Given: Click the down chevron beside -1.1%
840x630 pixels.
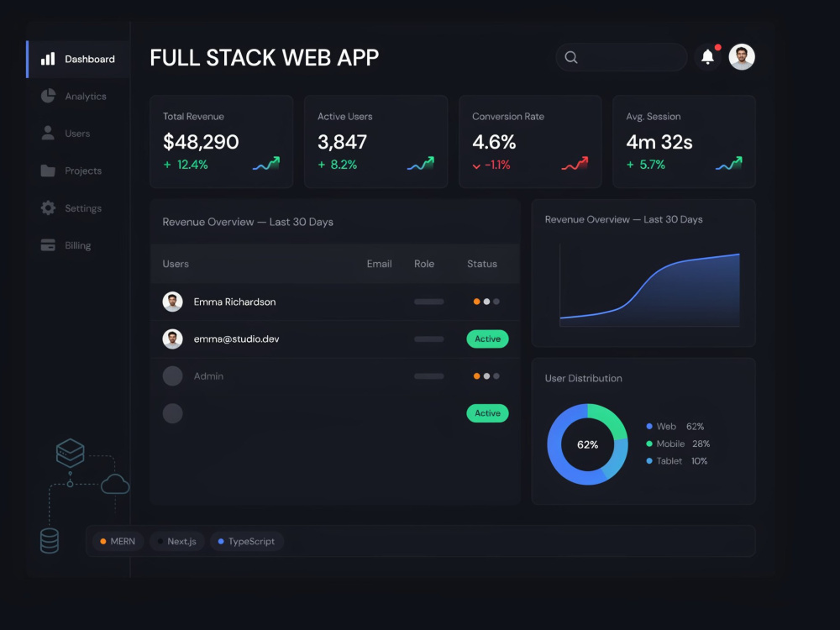Looking at the screenshot, I should (476, 166).
